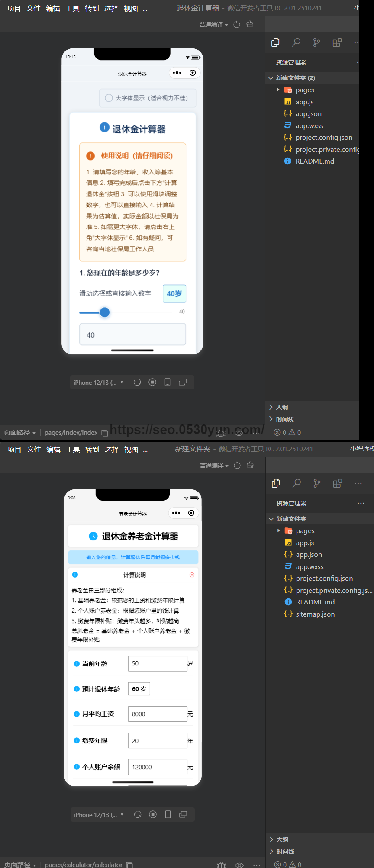Copy page path icon after pages/index/index
This screenshot has width=374, height=868.
coord(105,433)
